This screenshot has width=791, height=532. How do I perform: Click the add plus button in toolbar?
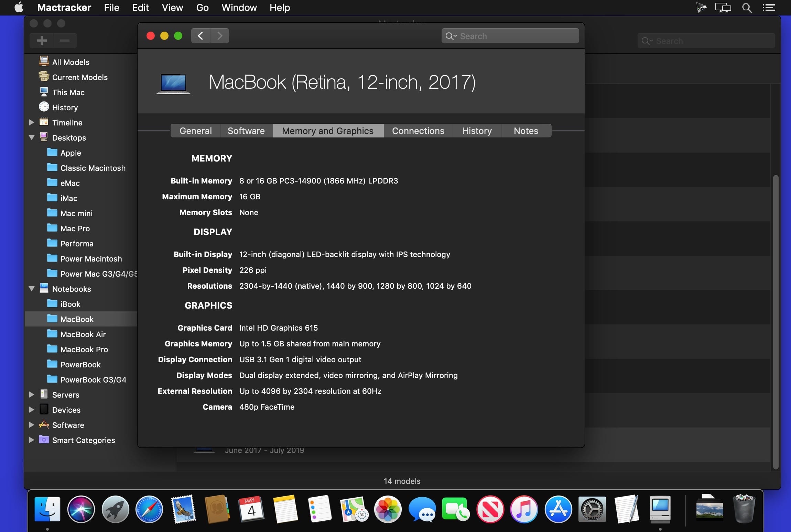42,41
